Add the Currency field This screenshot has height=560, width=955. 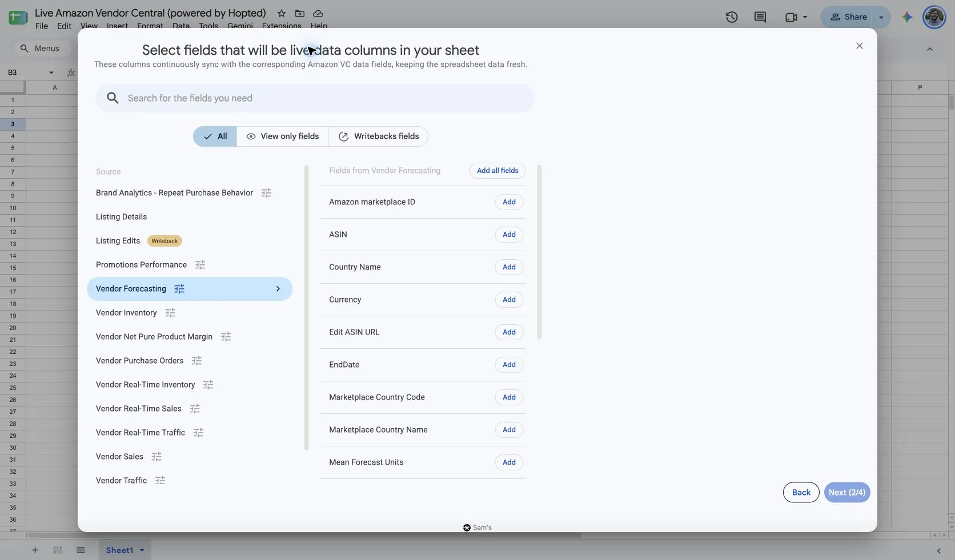pyautogui.click(x=509, y=300)
